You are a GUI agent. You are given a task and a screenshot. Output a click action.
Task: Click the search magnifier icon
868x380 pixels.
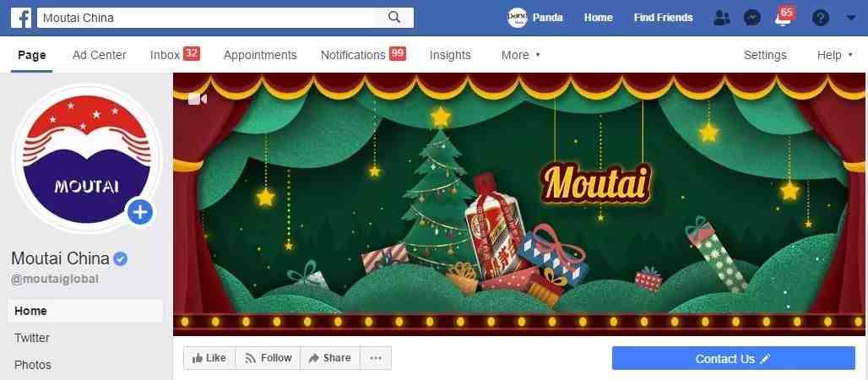coord(394,17)
